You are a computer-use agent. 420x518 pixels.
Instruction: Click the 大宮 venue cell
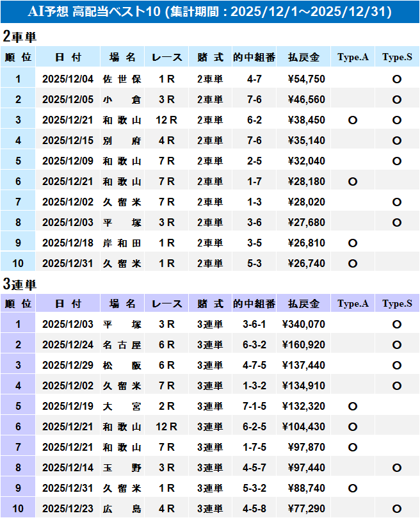(x=122, y=406)
